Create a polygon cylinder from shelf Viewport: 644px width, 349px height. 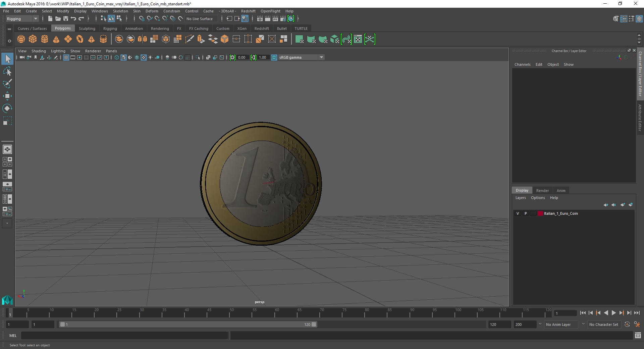coord(45,39)
